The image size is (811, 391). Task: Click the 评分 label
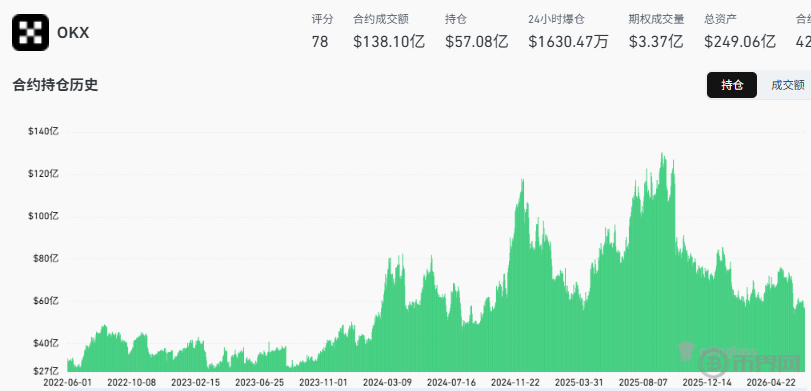pyautogui.click(x=322, y=20)
